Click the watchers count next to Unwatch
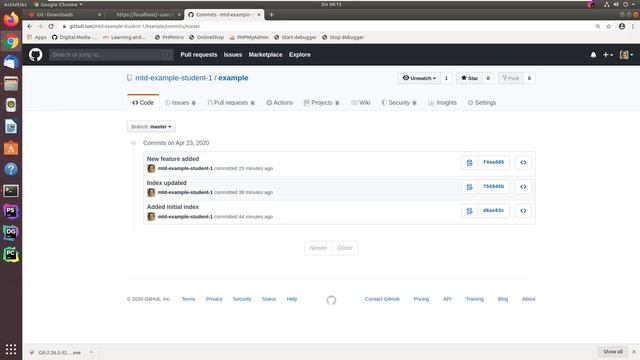This screenshot has height=360, width=640. [446, 78]
